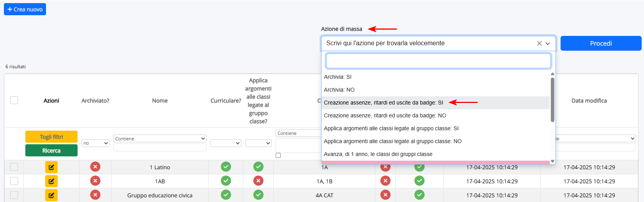Viewport: 644px width, 202px height.
Task: Click edit icon for Gruppo educazione civica
Action: point(51,195)
